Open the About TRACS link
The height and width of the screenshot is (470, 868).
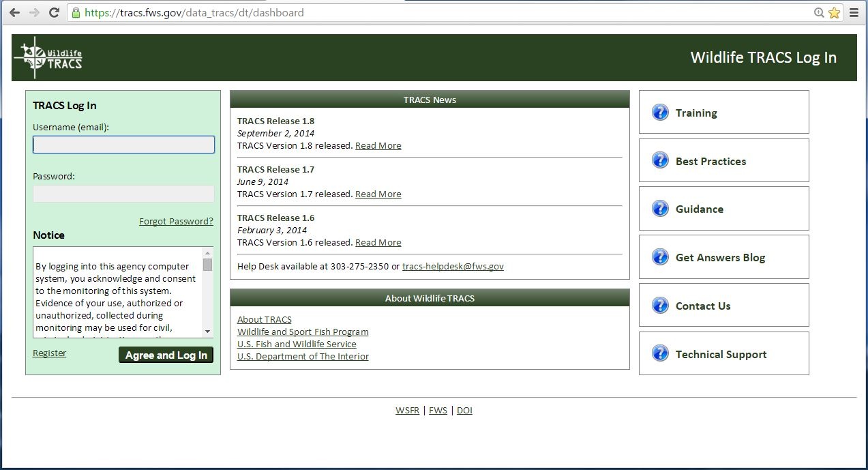pos(265,319)
